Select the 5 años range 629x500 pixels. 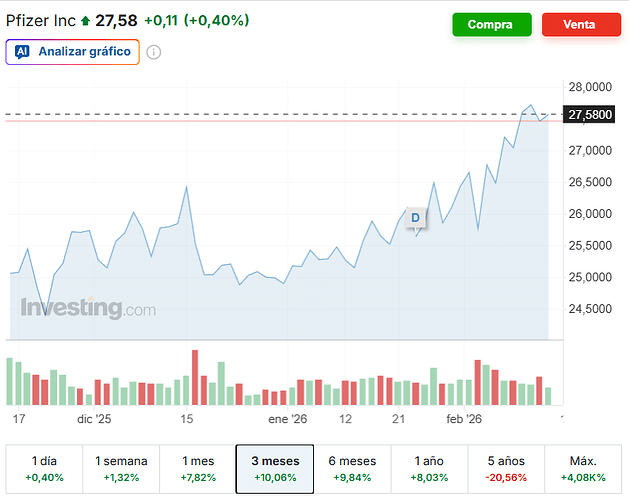point(506,469)
